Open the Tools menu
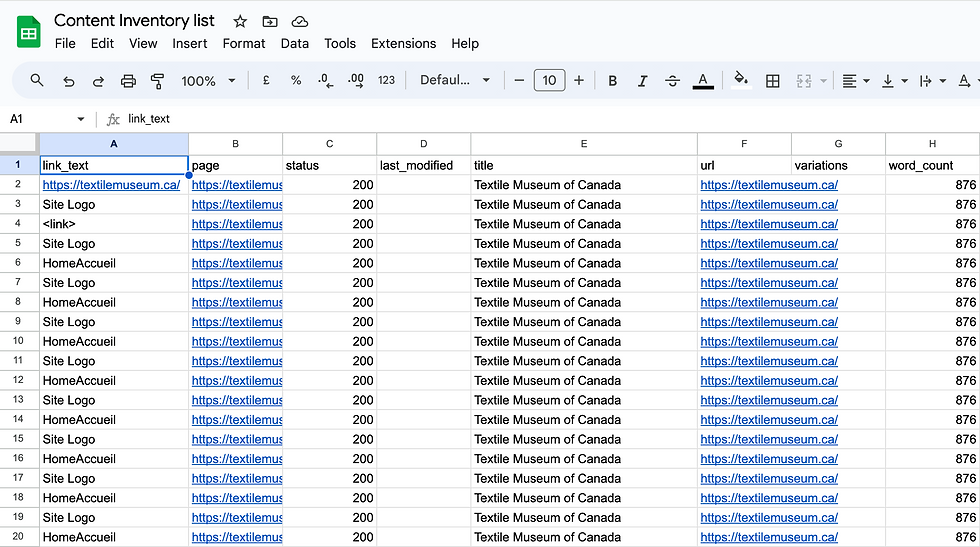 tap(339, 44)
